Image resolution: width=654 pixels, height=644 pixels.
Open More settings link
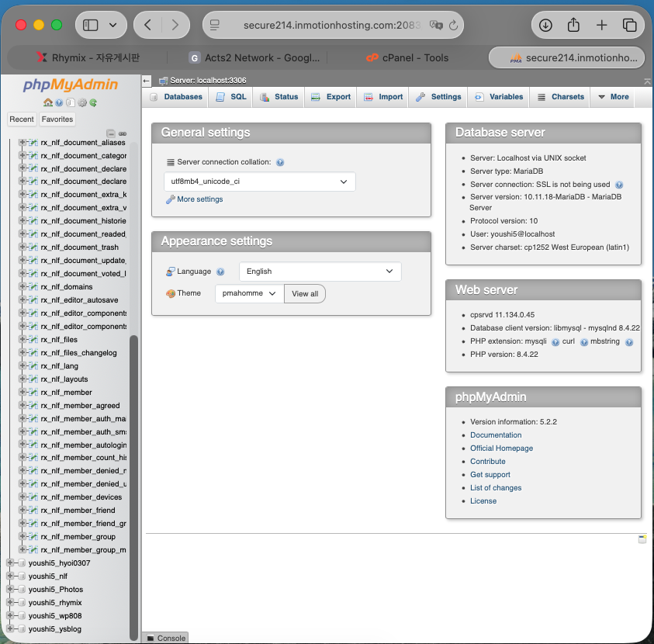[x=200, y=199]
